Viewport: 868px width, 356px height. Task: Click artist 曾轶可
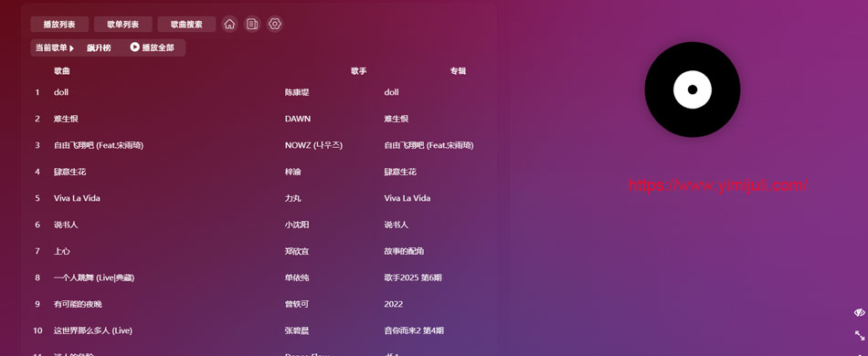297,305
